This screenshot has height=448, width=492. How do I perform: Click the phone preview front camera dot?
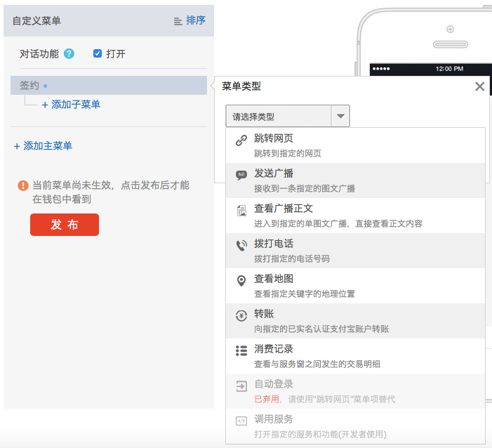tap(451, 29)
